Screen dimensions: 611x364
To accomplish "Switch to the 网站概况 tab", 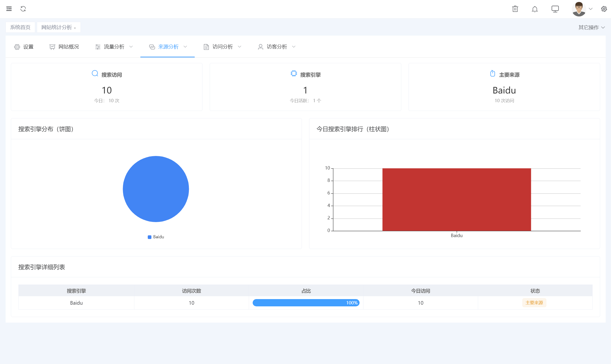I will 64,46.
